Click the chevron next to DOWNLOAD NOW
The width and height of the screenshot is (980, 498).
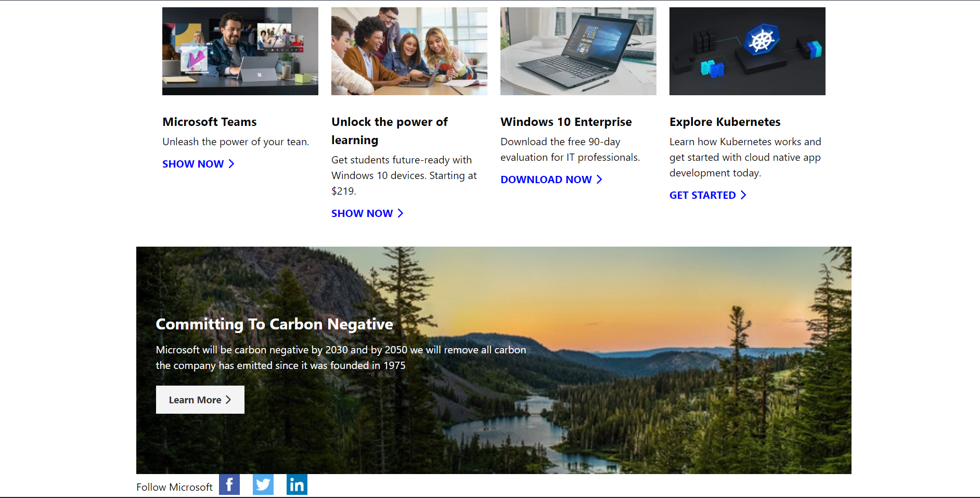point(600,180)
